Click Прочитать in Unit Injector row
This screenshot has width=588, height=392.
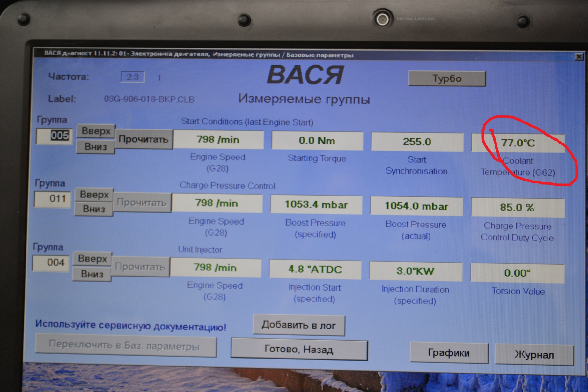pyautogui.click(x=140, y=267)
